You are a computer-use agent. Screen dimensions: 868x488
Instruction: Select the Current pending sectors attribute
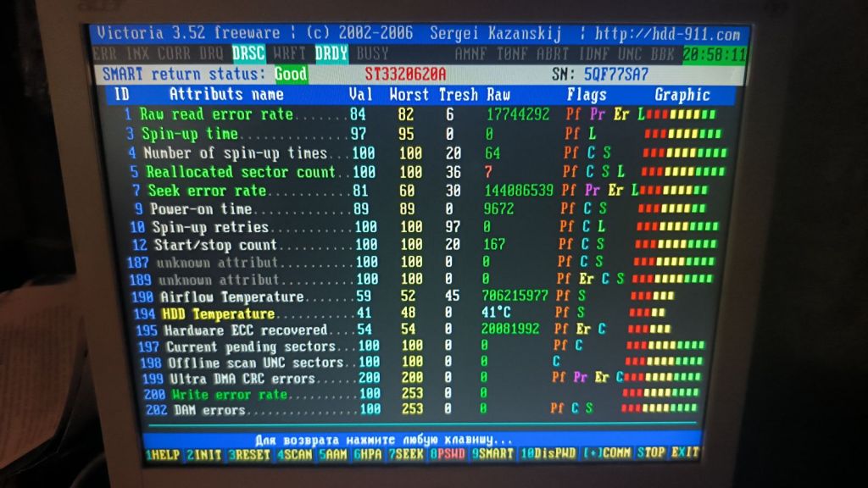(250, 347)
